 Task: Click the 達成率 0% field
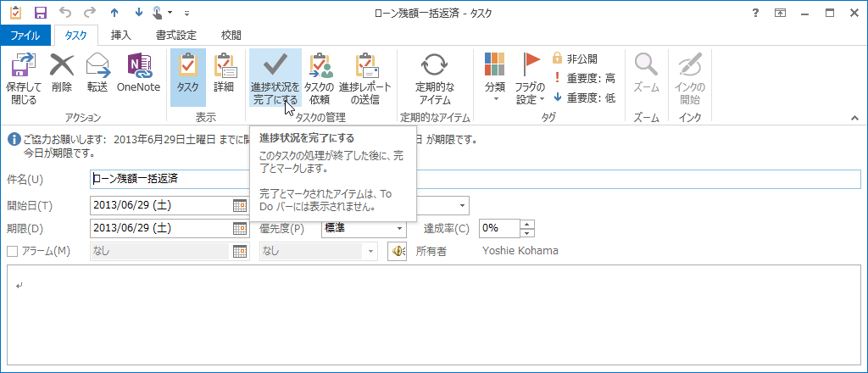coord(499,228)
